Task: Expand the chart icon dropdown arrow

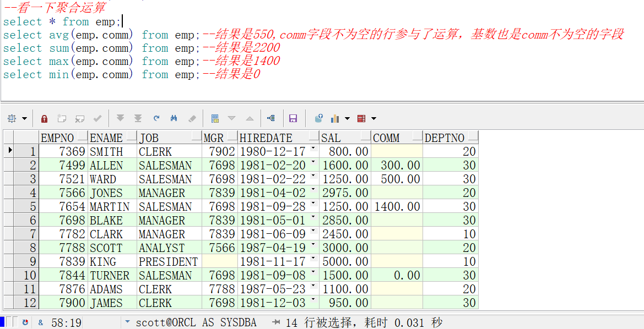Action: [x=347, y=118]
